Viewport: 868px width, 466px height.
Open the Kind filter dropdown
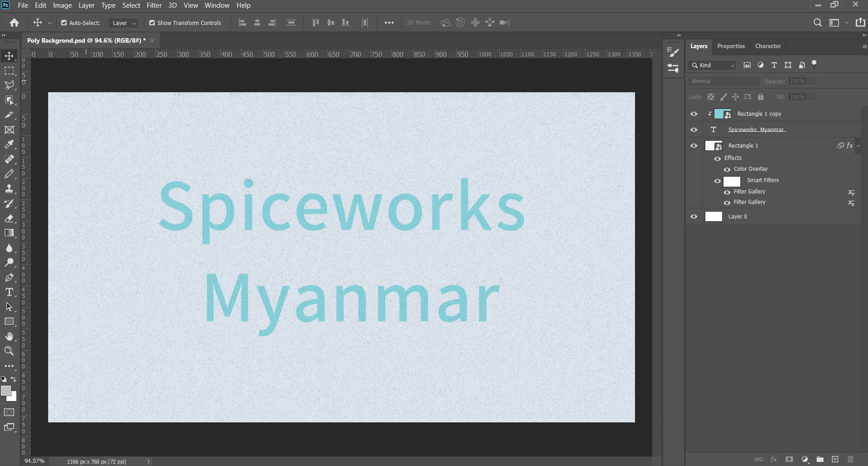[712, 65]
